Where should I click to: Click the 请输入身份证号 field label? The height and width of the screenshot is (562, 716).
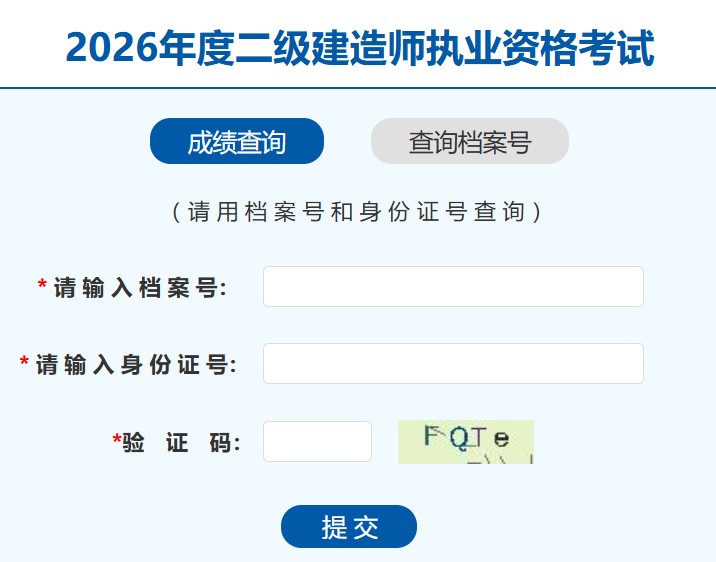point(136,365)
